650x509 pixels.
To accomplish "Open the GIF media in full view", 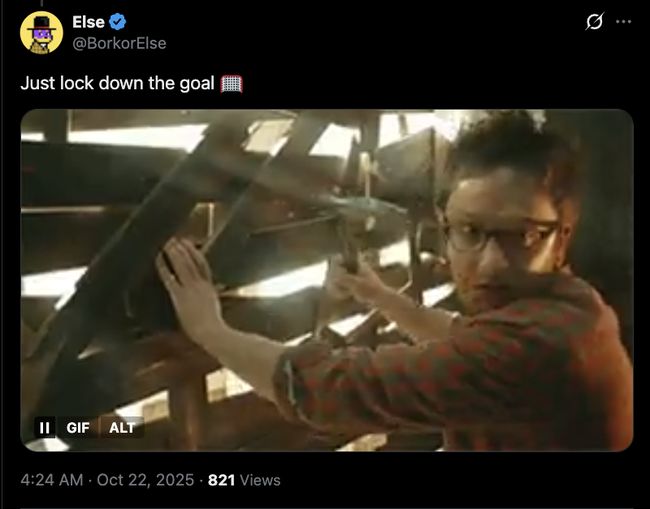I will coord(327,280).
